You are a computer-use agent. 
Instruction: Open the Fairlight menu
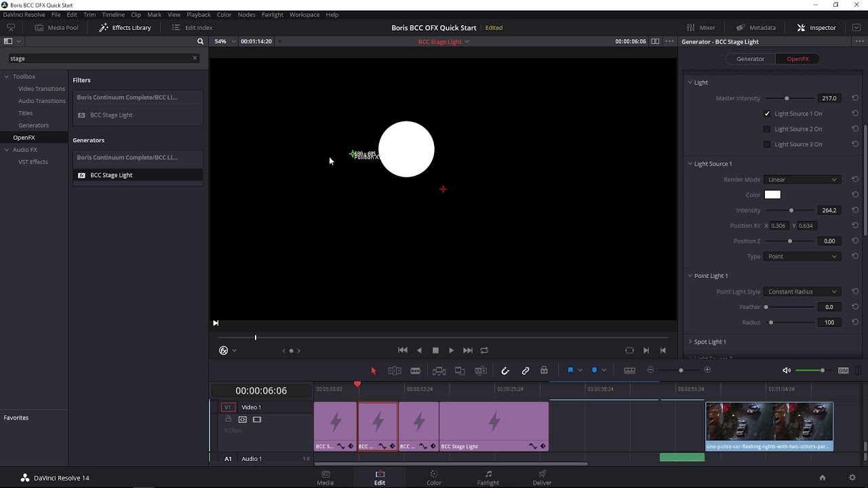[272, 14]
